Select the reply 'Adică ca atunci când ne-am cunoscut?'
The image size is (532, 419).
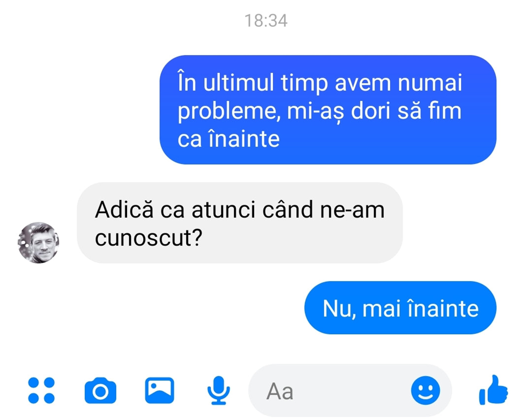click(x=240, y=223)
